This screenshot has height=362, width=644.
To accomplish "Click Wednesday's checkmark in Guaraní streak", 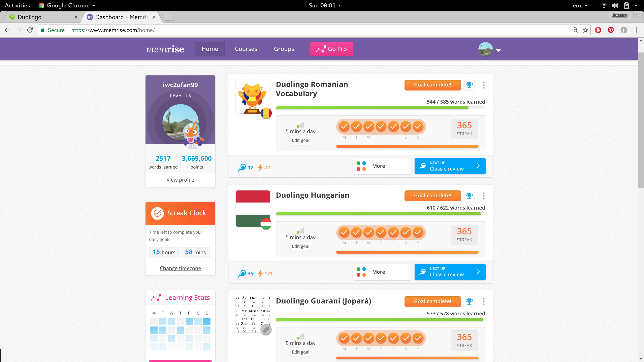I will click(369, 338).
